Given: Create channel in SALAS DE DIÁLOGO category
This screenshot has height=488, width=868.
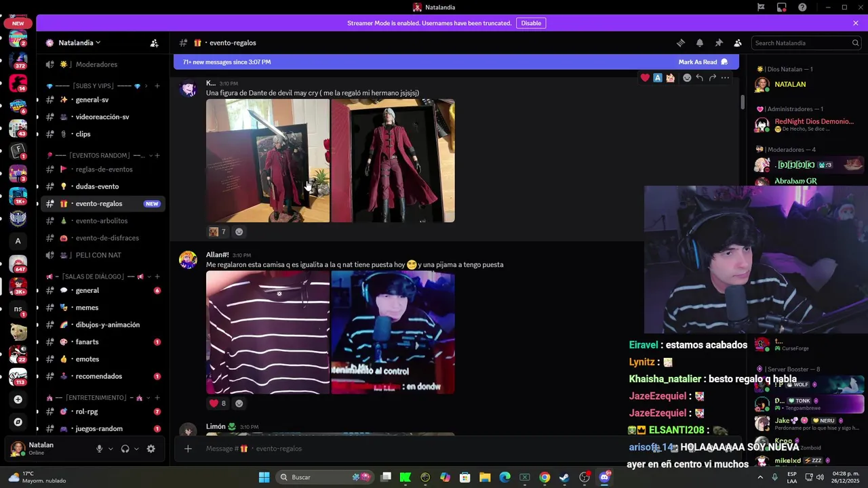Looking at the screenshot, I should pos(157,277).
